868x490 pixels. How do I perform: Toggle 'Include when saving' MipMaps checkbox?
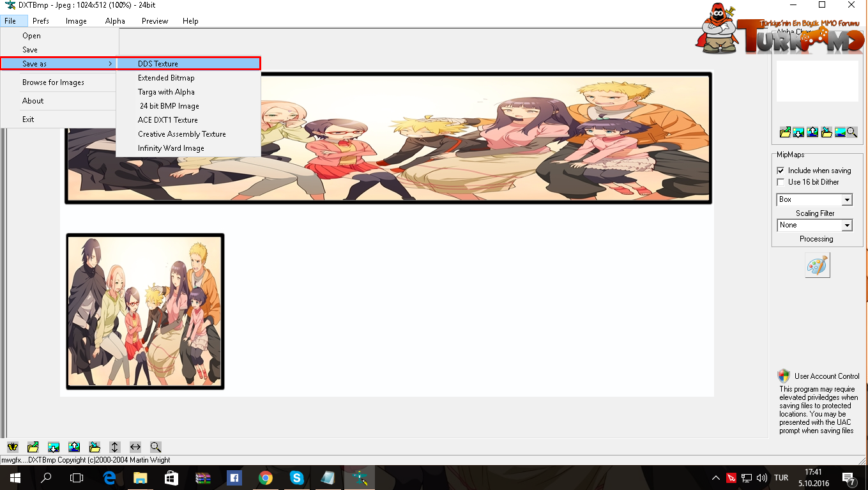780,171
